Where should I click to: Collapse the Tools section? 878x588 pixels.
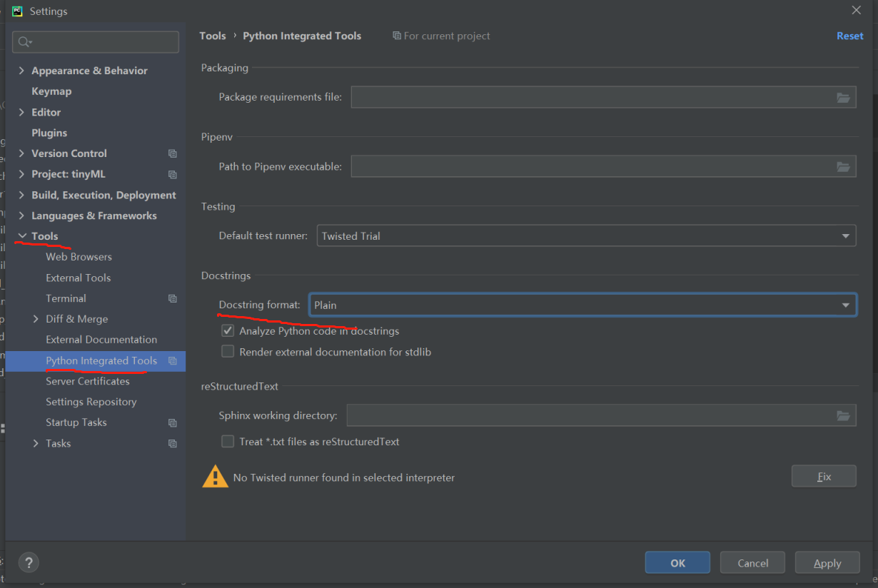coord(21,236)
